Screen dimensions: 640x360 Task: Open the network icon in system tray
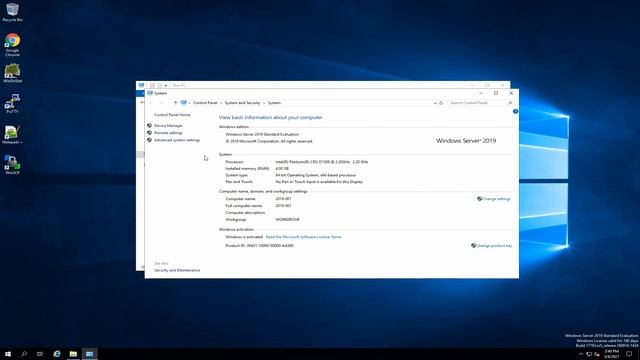coord(589,354)
